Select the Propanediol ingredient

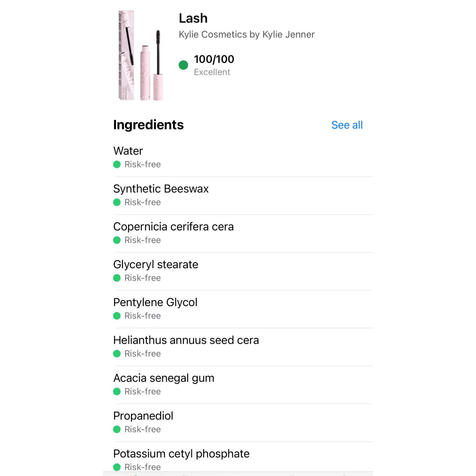(238, 423)
